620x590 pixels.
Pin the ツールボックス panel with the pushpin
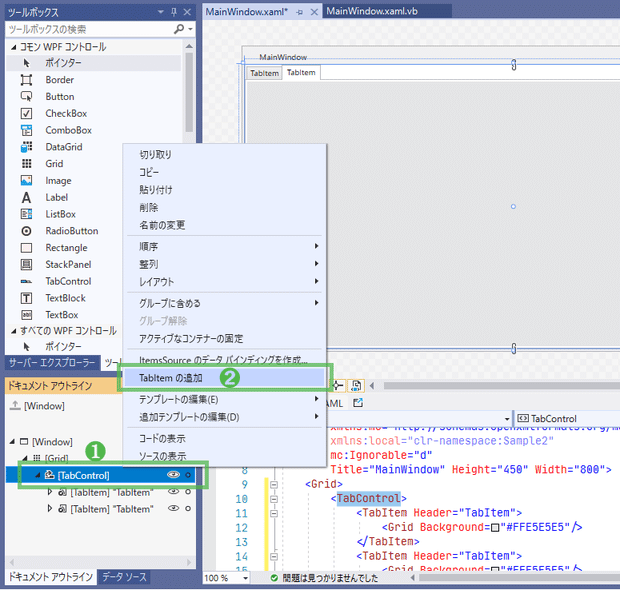[x=174, y=12]
